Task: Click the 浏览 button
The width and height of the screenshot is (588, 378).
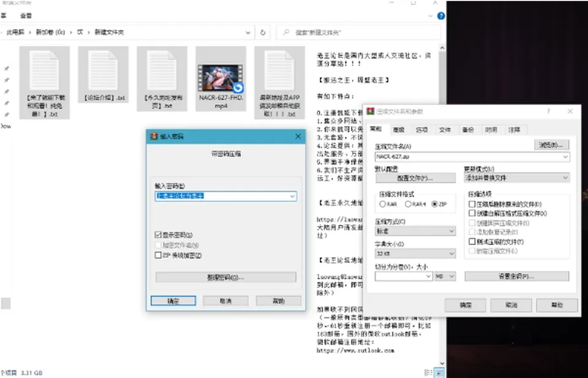Action: click(552, 145)
